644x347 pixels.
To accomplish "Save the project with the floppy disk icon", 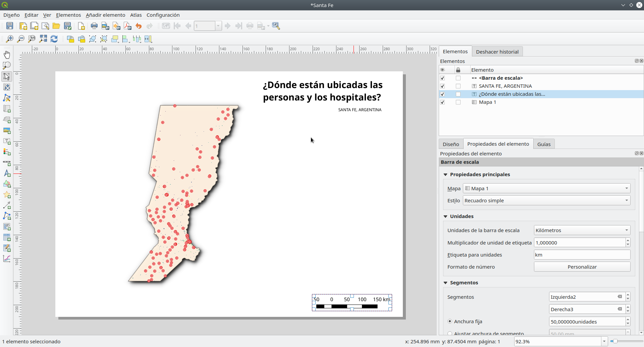I will (x=10, y=26).
